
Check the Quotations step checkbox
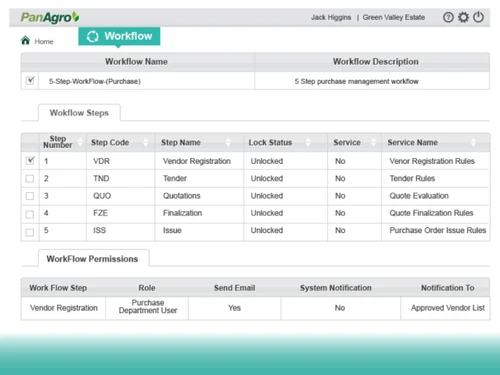pyautogui.click(x=30, y=196)
